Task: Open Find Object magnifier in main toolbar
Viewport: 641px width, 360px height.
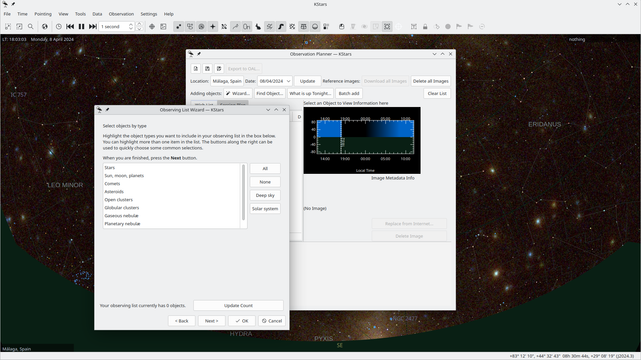Action: coord(31,27)
